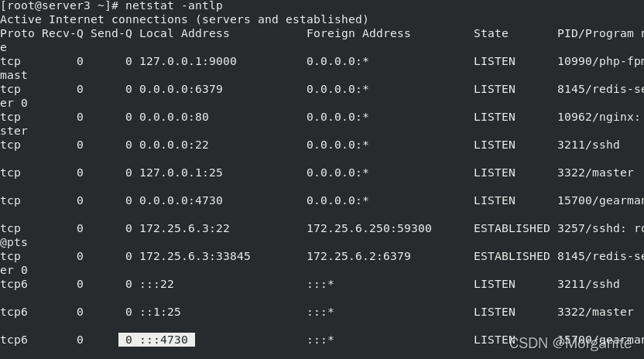Click foreign address 172.25.6.250:59300
The width and height of the screenshot is (644, 359).
point(368,228)
